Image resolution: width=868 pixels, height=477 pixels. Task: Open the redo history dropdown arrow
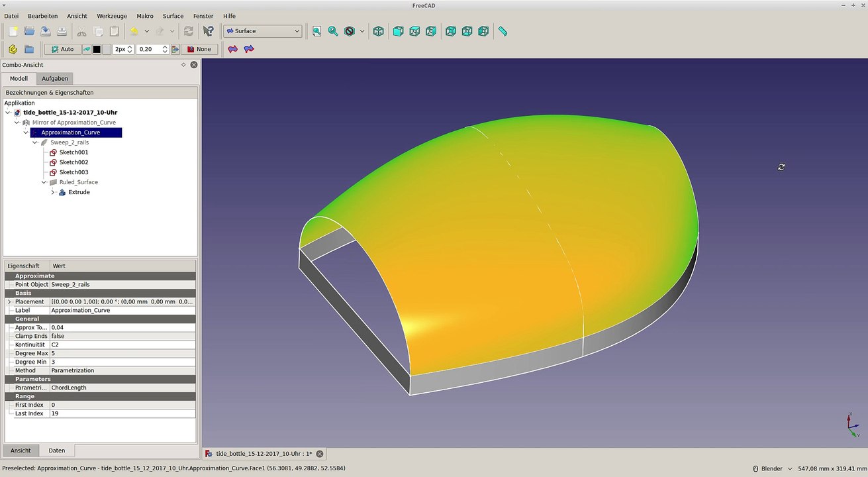click(x=172, y=31)
